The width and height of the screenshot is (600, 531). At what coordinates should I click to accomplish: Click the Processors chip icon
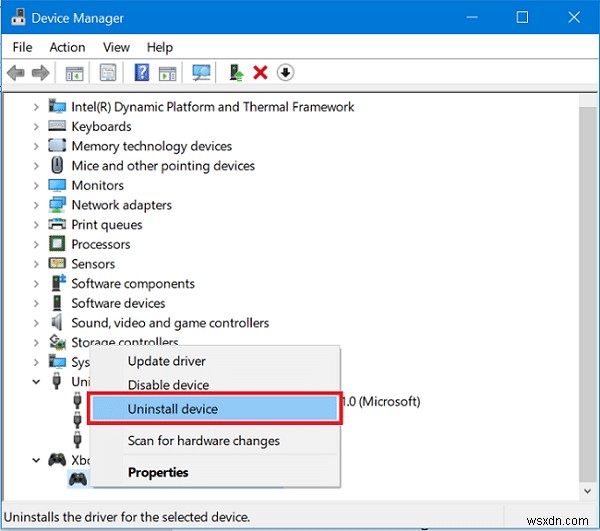click(x=57, y=244)
